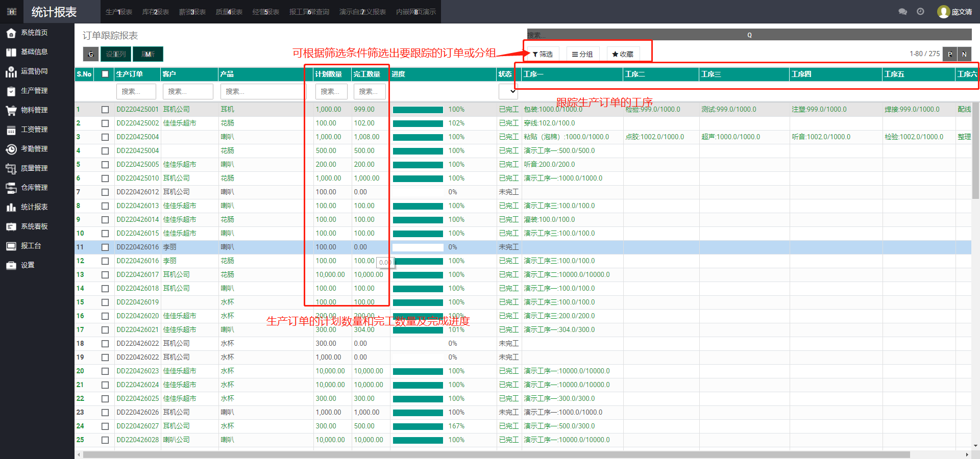The width and height of the screenshot is (980, 459).
Task: Switch to the 库存报表 tab
Action: click(156, 12)
